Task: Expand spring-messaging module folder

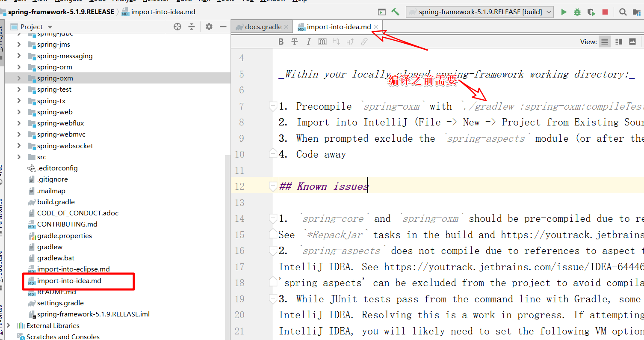Action: [19, 56]
